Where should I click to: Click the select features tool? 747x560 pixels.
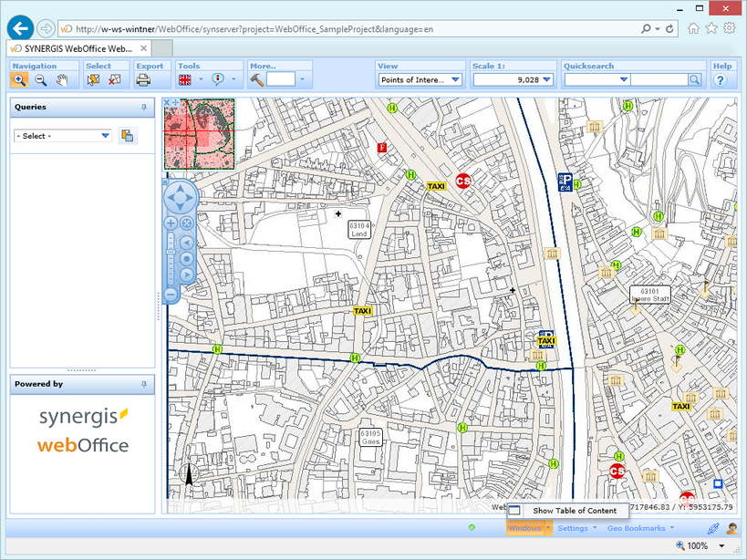click(x=93, y=80)
